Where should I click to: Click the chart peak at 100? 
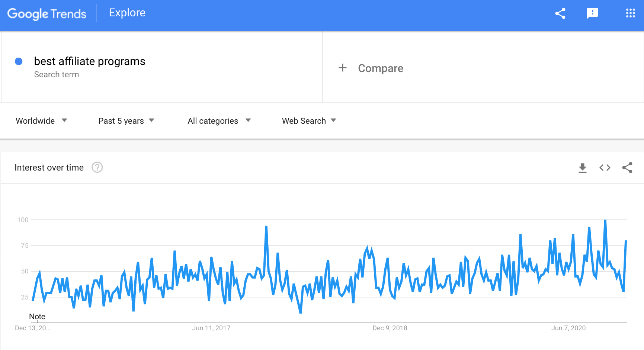pos(605,220)
